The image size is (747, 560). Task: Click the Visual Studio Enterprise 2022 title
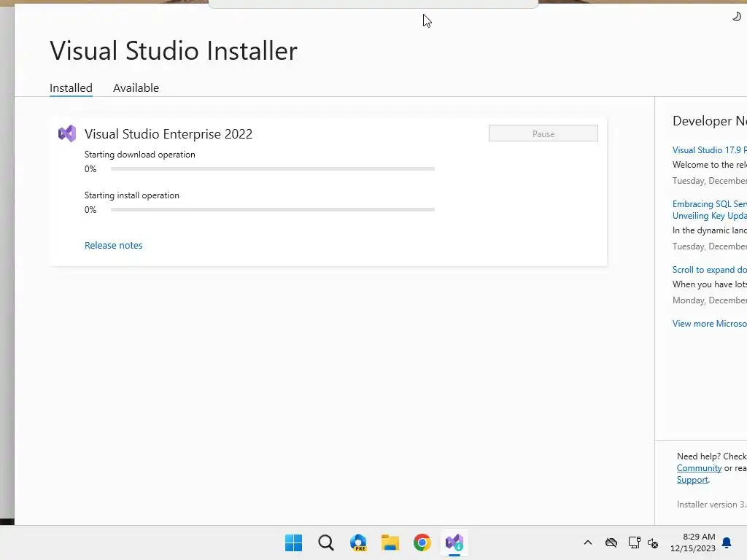(169, 134)
